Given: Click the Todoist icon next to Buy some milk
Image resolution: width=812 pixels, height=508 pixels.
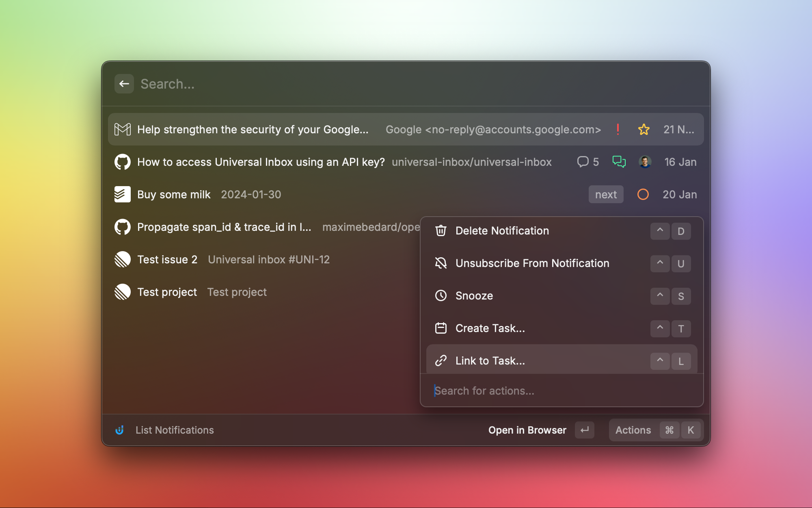Looking at the screenshot, I should point(122,194).
